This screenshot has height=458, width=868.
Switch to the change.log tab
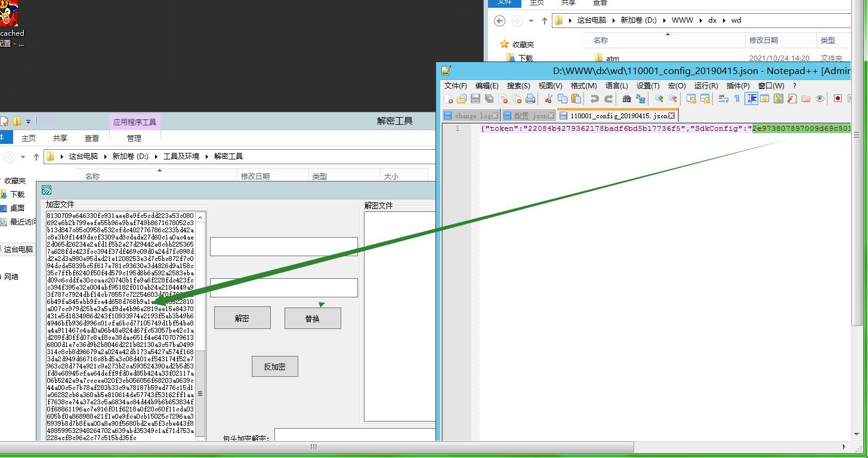click(472, 116)
